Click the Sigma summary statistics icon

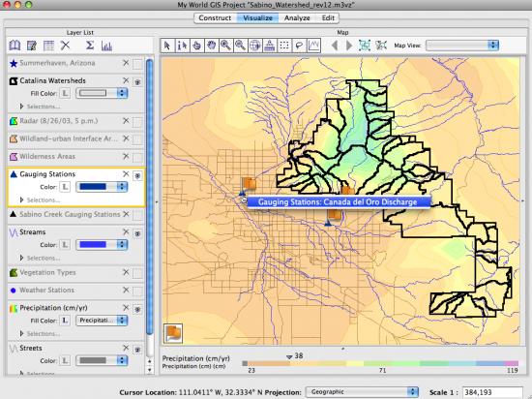pyautogui.click(x=90, y=46)
